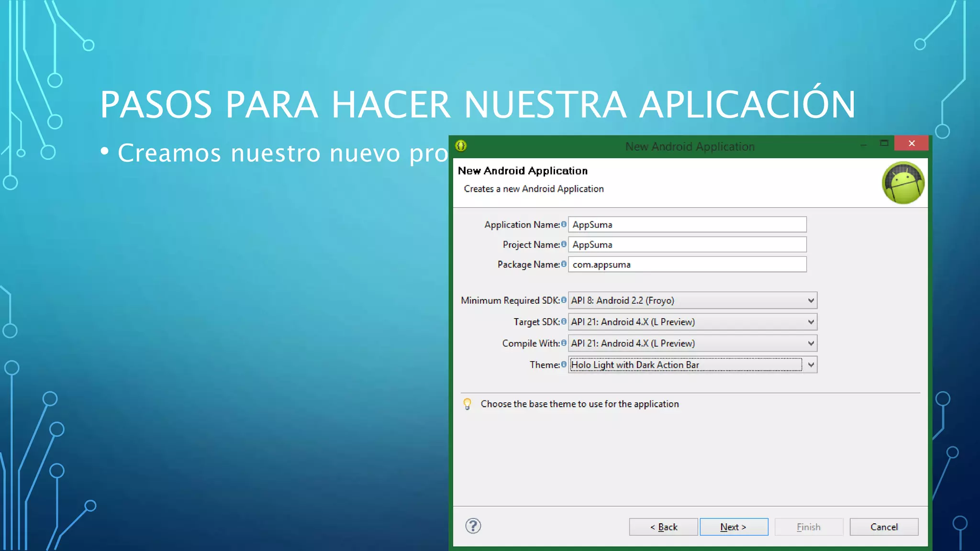Viewport: 980px width, 551px height.
Task: Click the Project Name input field
Action: click(687, 244)
